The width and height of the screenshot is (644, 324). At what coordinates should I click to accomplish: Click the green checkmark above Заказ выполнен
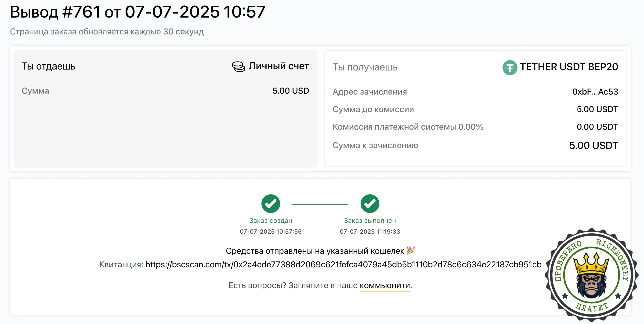pos(369,203)
